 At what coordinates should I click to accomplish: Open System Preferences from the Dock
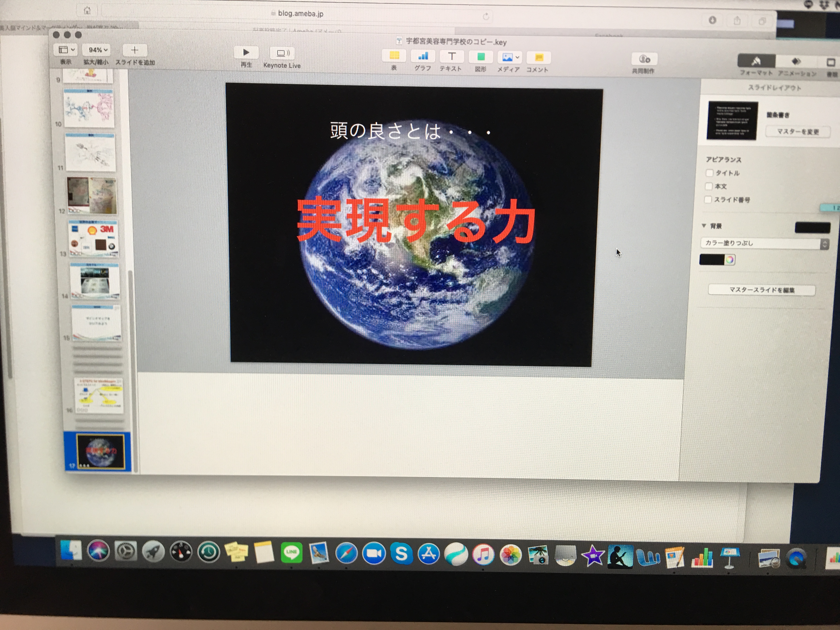coord(126,551)
